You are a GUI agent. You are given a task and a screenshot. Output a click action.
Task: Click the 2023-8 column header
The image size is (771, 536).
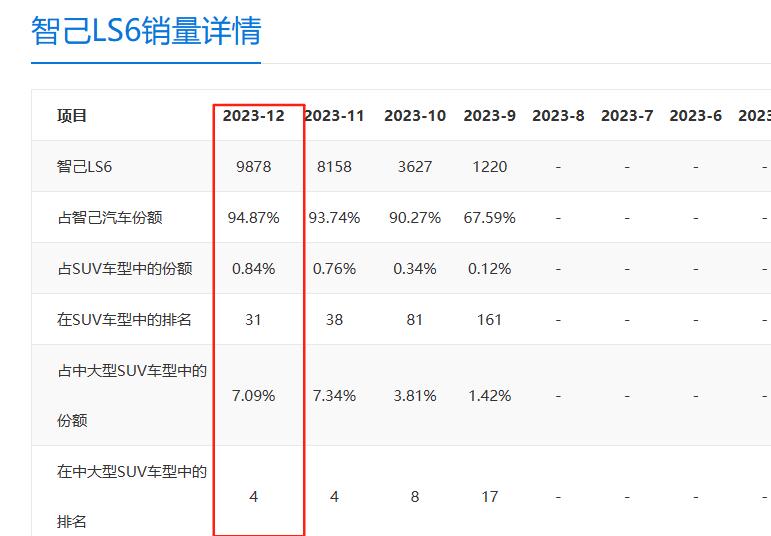click(x=558, y=116)
